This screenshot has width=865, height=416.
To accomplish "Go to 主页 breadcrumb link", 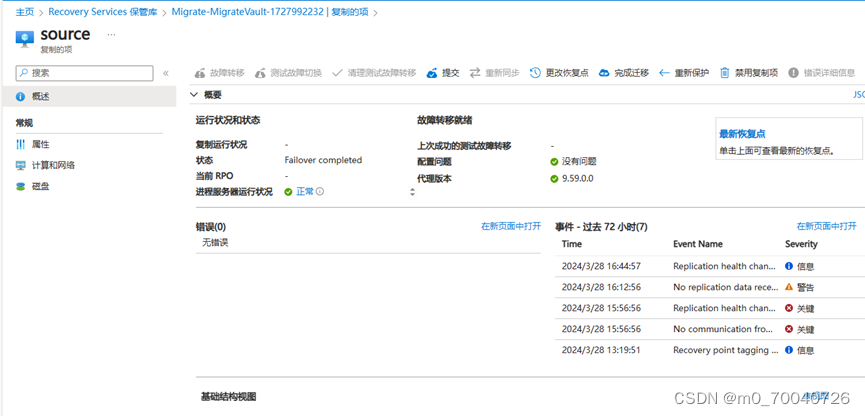I will [25, 12].
